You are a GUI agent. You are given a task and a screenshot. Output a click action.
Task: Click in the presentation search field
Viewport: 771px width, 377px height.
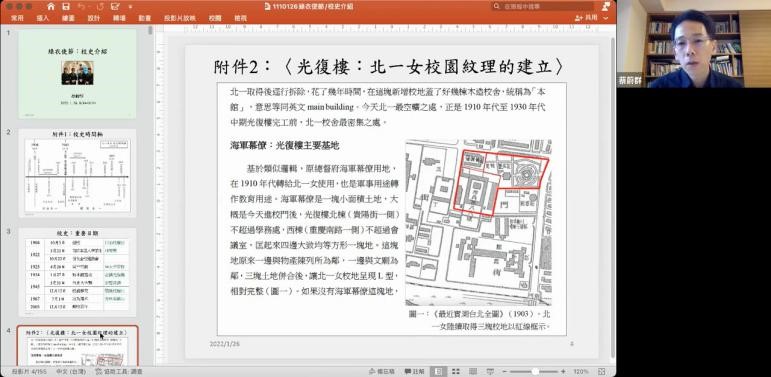pos(543,6)
